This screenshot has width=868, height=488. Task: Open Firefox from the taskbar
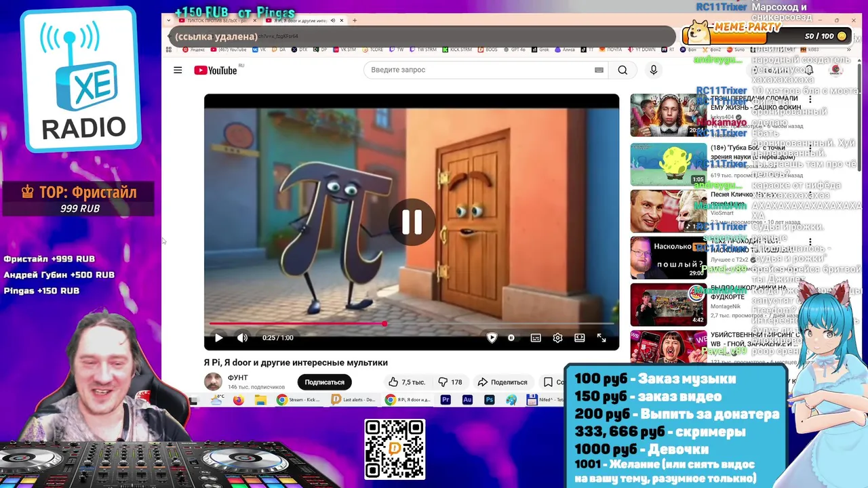point(238,400)
